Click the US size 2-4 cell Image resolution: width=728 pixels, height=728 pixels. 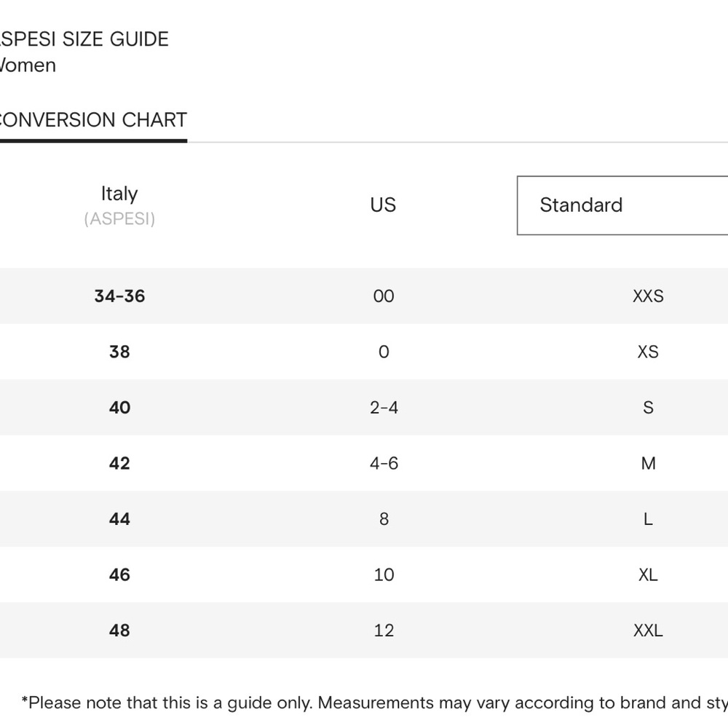[384, 408]
